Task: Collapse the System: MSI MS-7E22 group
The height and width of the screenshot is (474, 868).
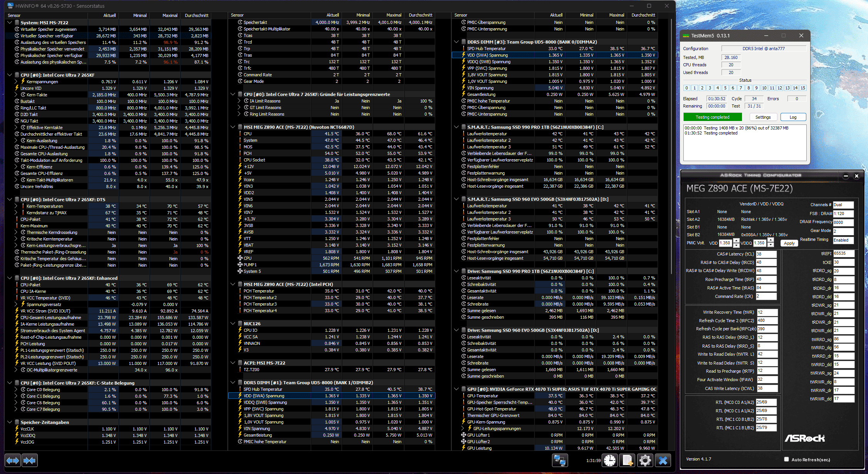Action: click(x=10, y=23)
